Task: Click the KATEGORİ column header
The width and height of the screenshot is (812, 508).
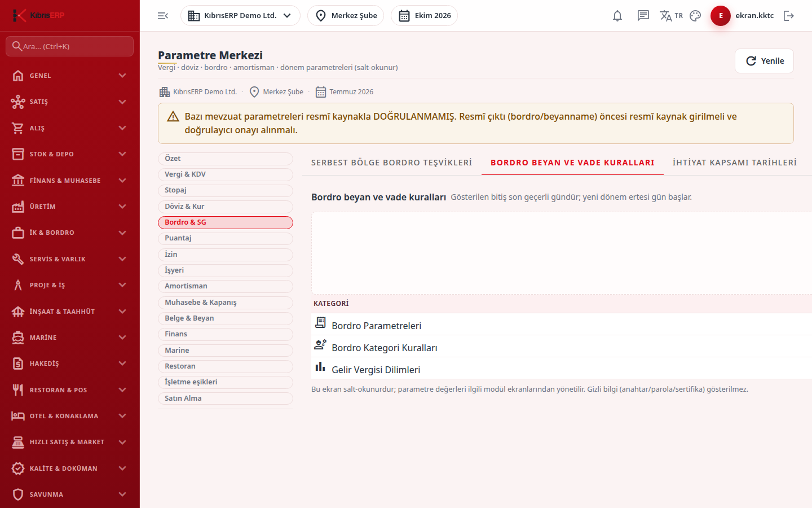Action: (x=331, y=304)
